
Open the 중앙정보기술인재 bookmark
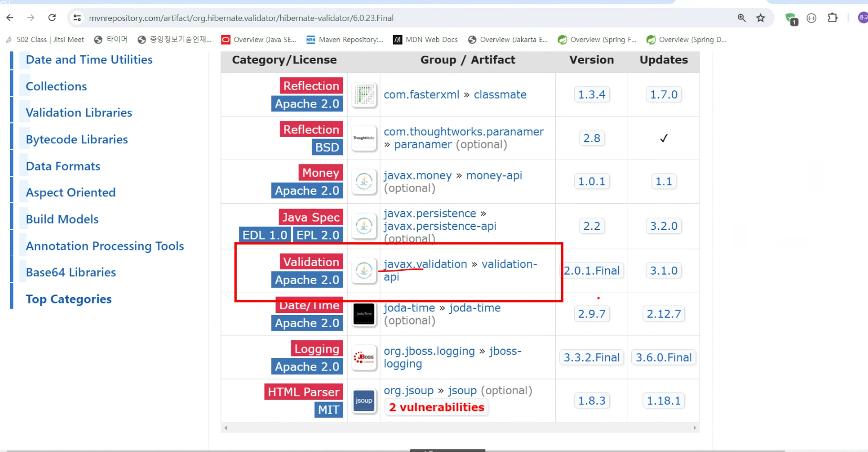click(x=175, y=39)
